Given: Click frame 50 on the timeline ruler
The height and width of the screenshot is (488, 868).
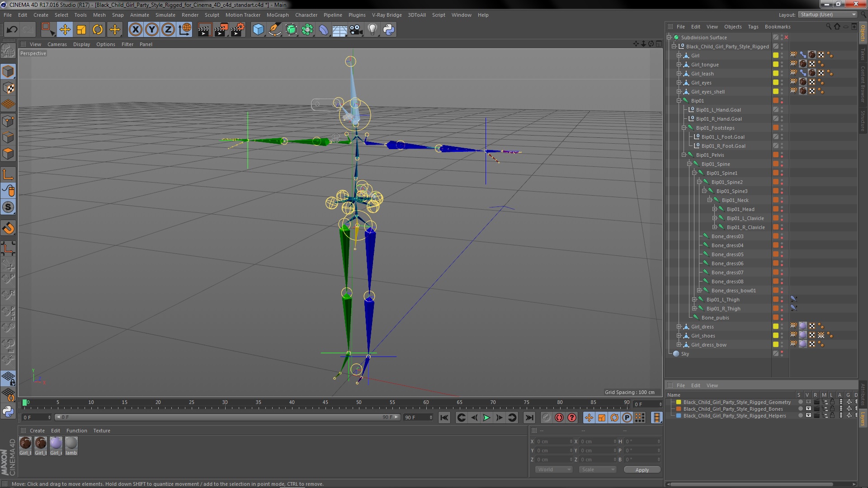Looking at the screenshot, I should pos(359,403).
